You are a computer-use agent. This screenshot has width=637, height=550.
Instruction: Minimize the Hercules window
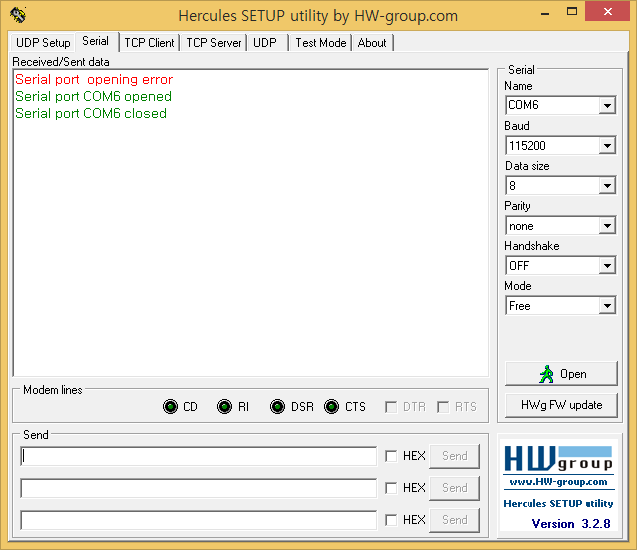545,13
